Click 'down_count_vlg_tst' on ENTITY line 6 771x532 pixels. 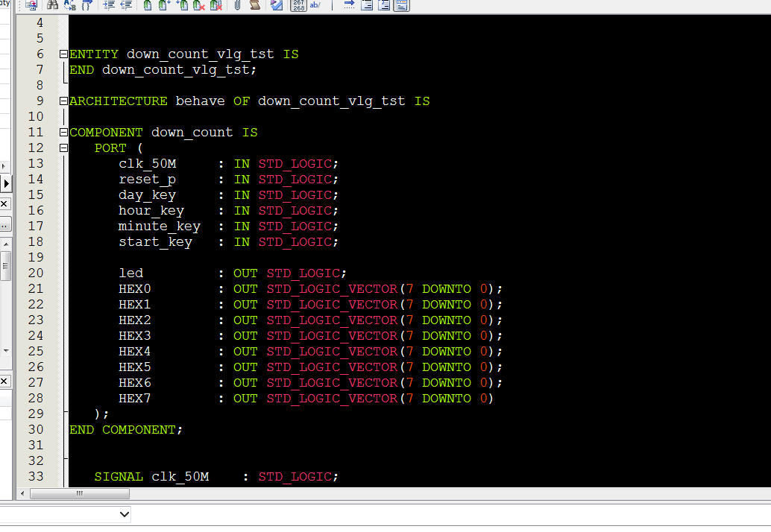click(x=200, y=54)
